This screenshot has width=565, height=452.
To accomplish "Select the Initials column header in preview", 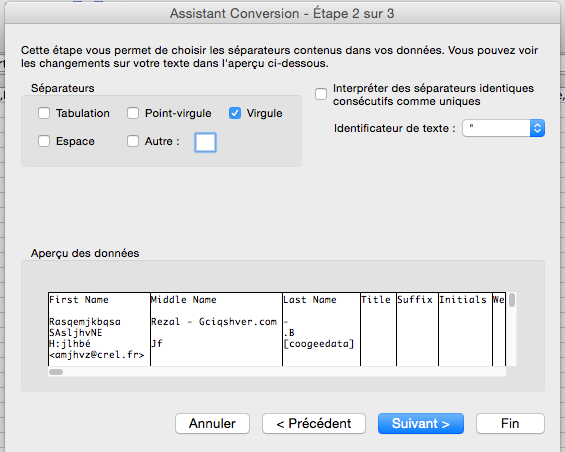I will click(463, 300).
